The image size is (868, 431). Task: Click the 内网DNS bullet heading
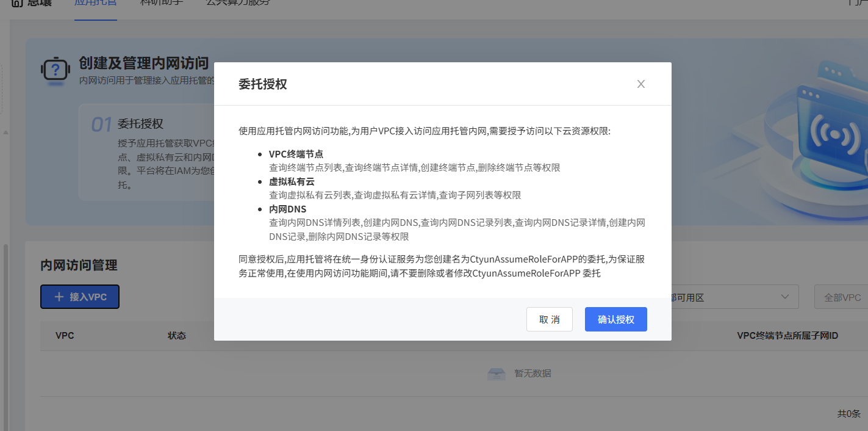[x=287, y=209]
